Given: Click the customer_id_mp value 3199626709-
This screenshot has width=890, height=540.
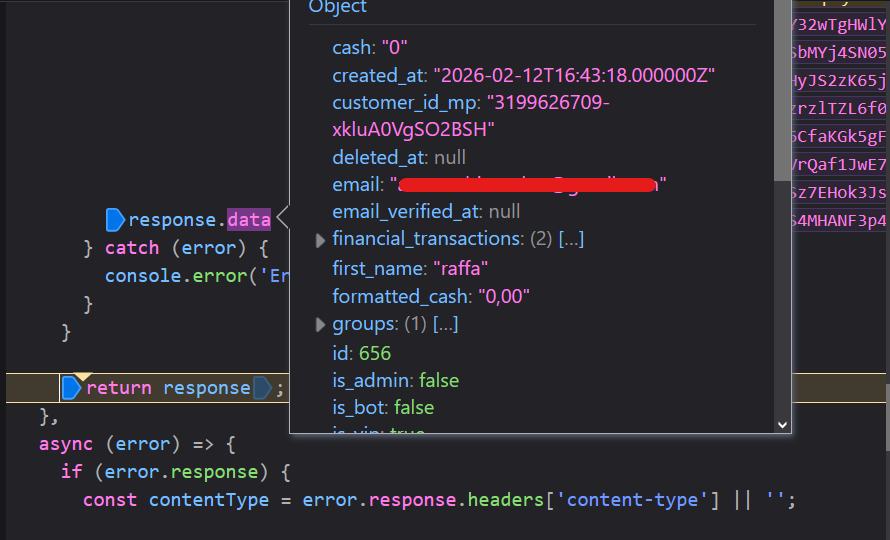Looking at the screenshot, I should tap(548, 103).
